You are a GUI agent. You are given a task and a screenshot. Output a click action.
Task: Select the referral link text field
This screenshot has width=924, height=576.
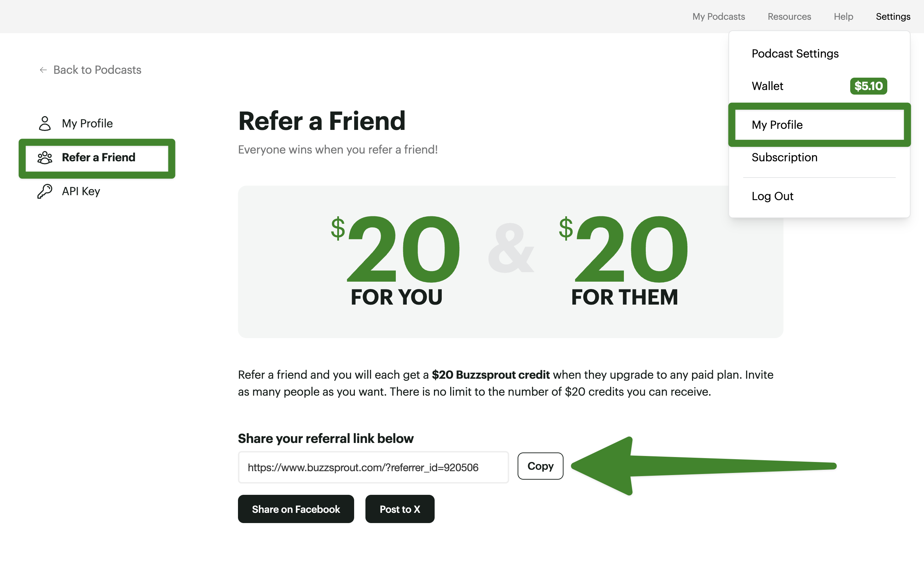[x=373, y=467]
